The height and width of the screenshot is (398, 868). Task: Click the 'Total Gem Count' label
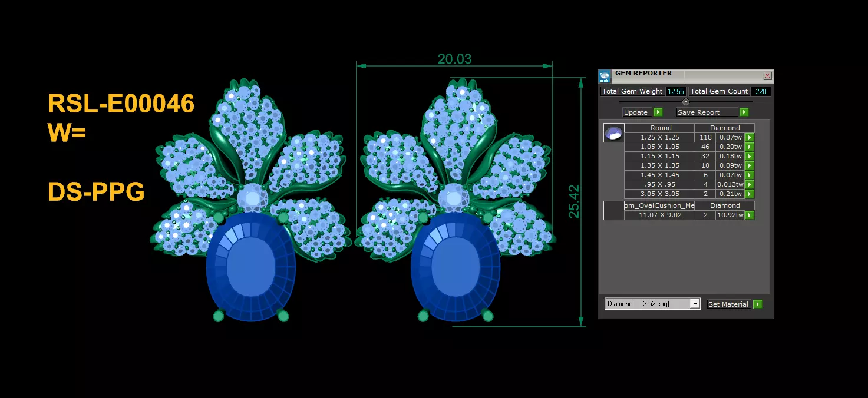point(719,92)
